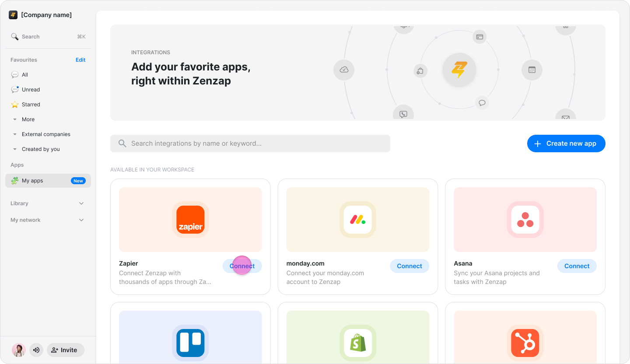Click the credit card icon in banner
The height and width of the screenshot is (364, 630).
click(479, 37)
